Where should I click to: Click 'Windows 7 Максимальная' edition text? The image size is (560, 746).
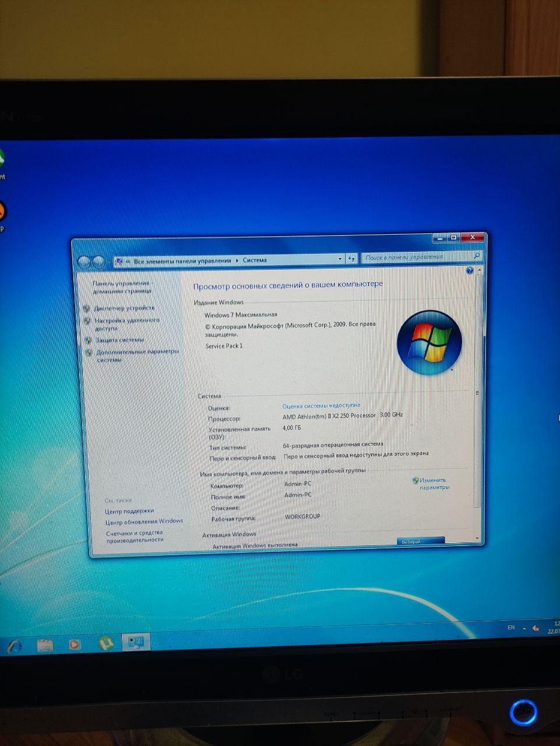point(241,315)
